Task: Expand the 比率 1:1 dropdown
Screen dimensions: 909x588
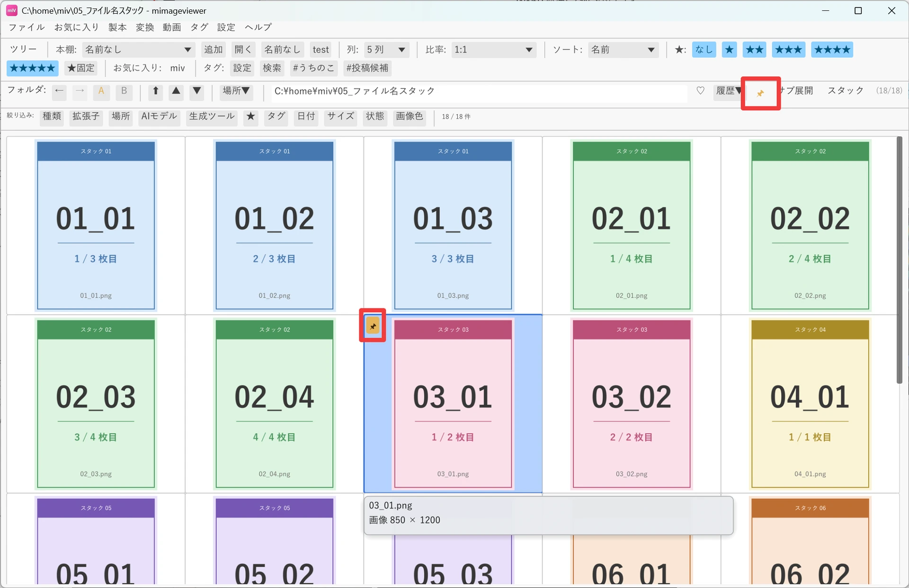Action: tap(493, 50)
